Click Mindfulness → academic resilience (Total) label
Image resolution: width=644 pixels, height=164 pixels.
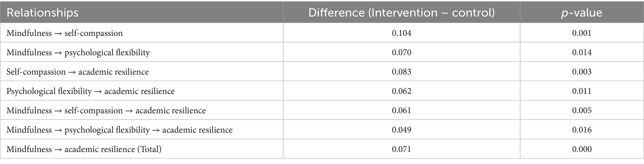point(84,149)
